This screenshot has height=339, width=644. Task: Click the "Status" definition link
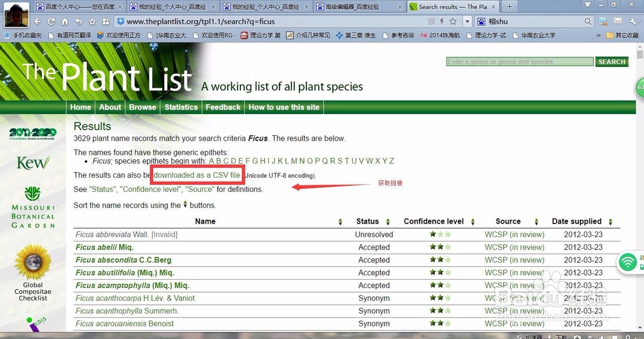pyautogui.click(x=102, y=189)
